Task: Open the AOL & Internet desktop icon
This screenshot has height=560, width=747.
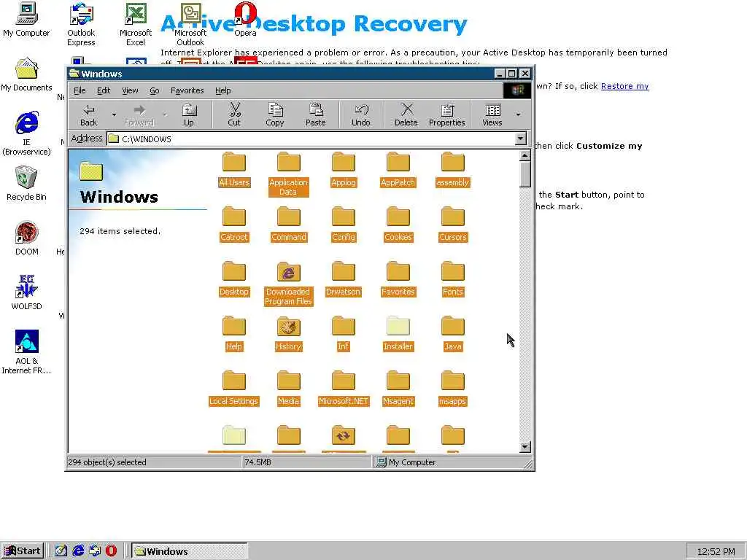Action: 26,352
